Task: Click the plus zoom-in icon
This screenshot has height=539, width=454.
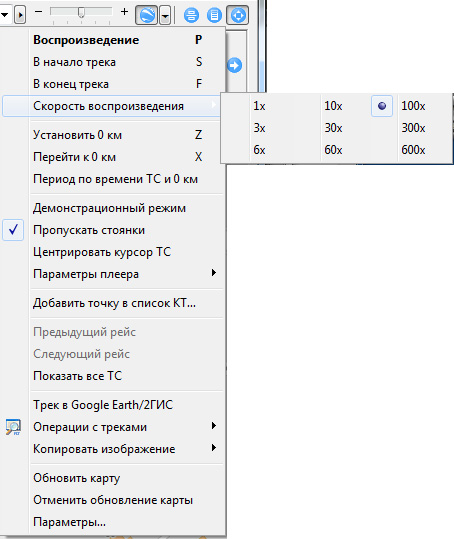Action: 124,12
